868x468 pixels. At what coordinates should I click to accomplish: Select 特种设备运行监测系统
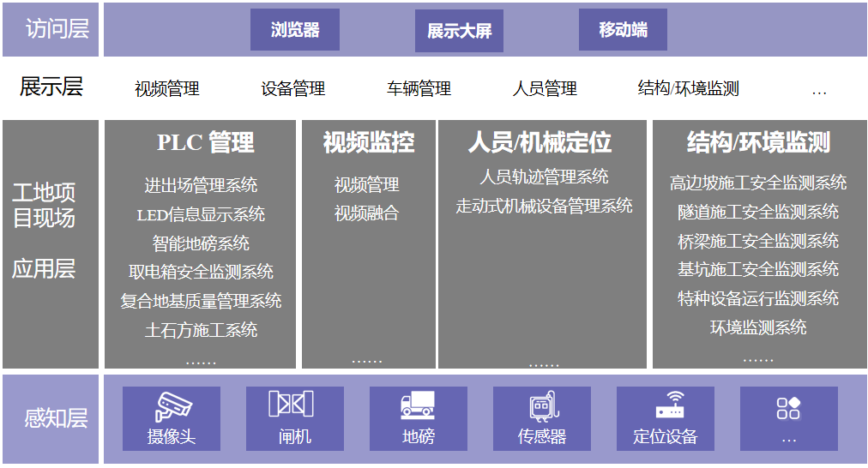(x=758, y=299)
